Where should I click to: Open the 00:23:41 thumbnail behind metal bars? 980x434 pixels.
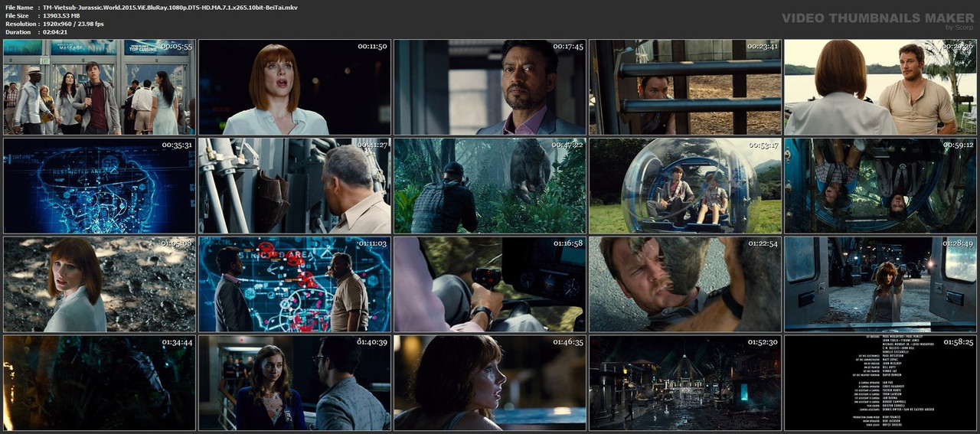685,87
